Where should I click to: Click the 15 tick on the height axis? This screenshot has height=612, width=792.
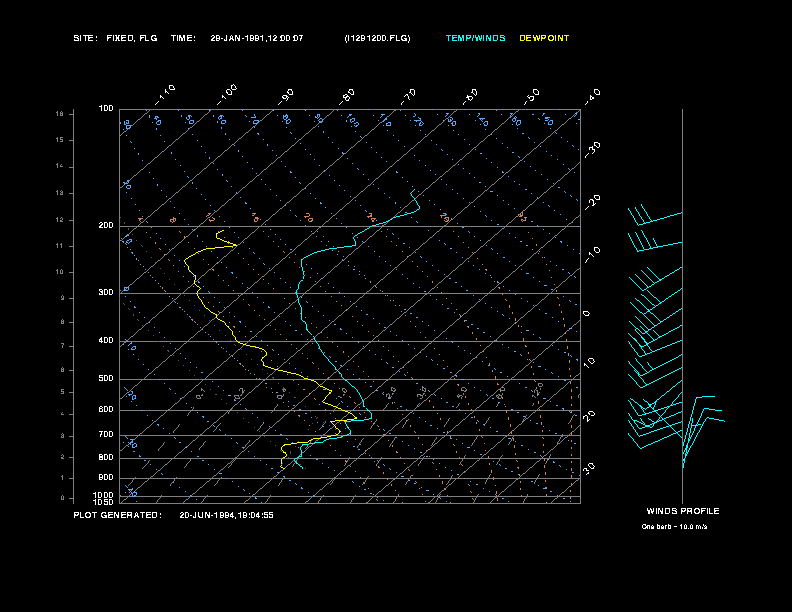click(60, 140)
